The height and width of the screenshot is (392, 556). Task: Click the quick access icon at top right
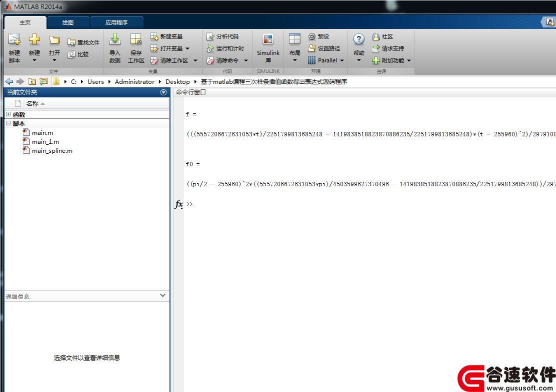[x=550, y=22]
